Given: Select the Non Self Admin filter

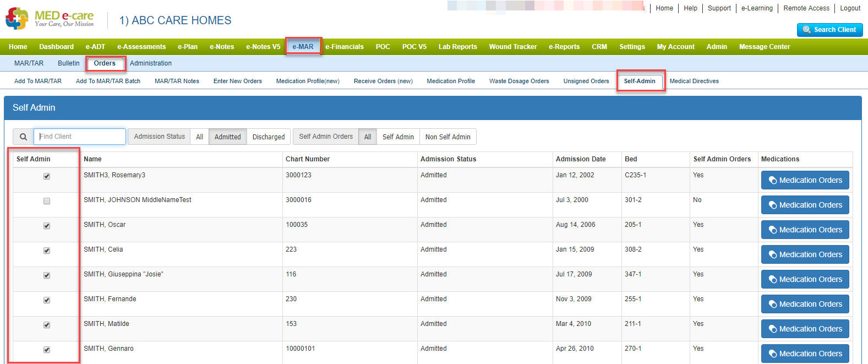Looking at the screenshot, I should (447, 137).
